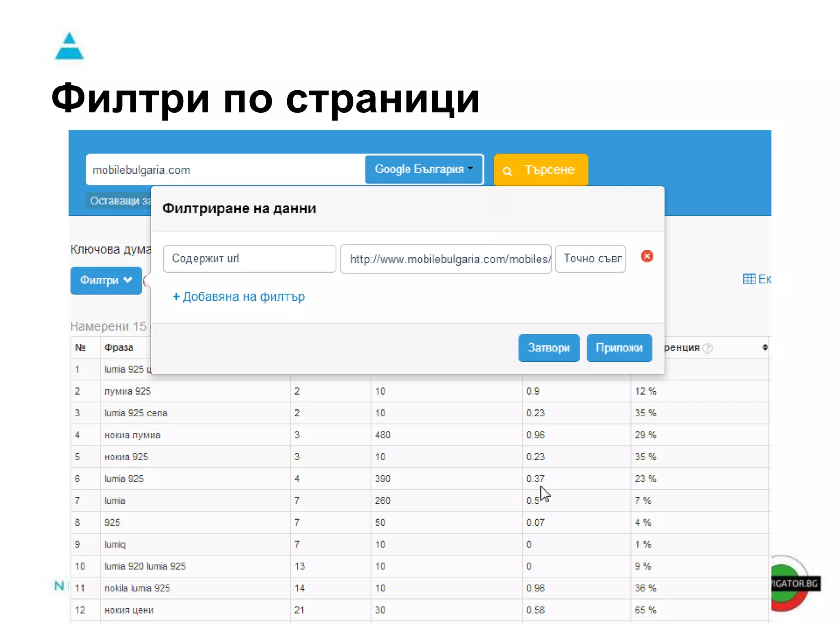The width and height of the screenshot is (840, 630).
Task: Click the конкуренция help question icon
Action: 708,348
